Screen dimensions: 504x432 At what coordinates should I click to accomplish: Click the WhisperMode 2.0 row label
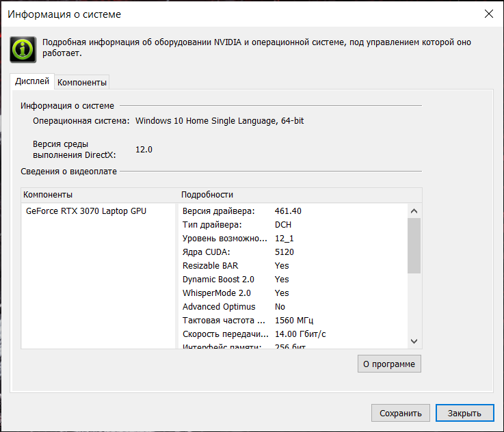point(217,293)
